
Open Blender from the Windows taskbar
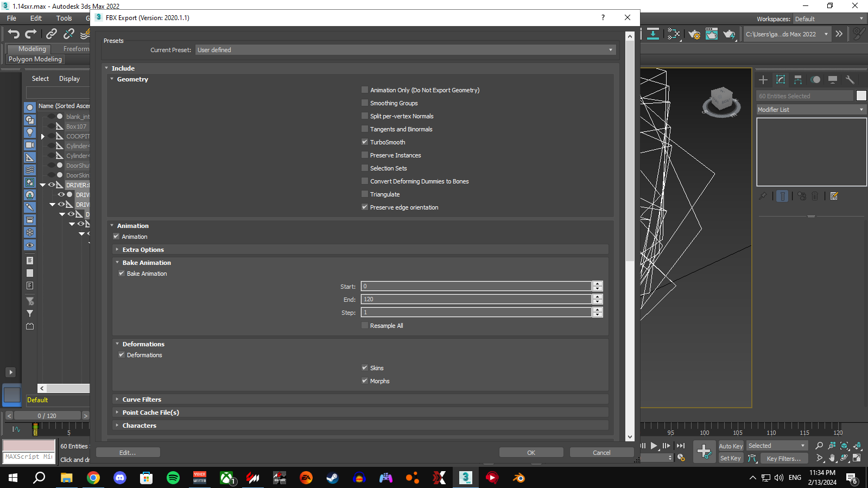tap(519, 478)
